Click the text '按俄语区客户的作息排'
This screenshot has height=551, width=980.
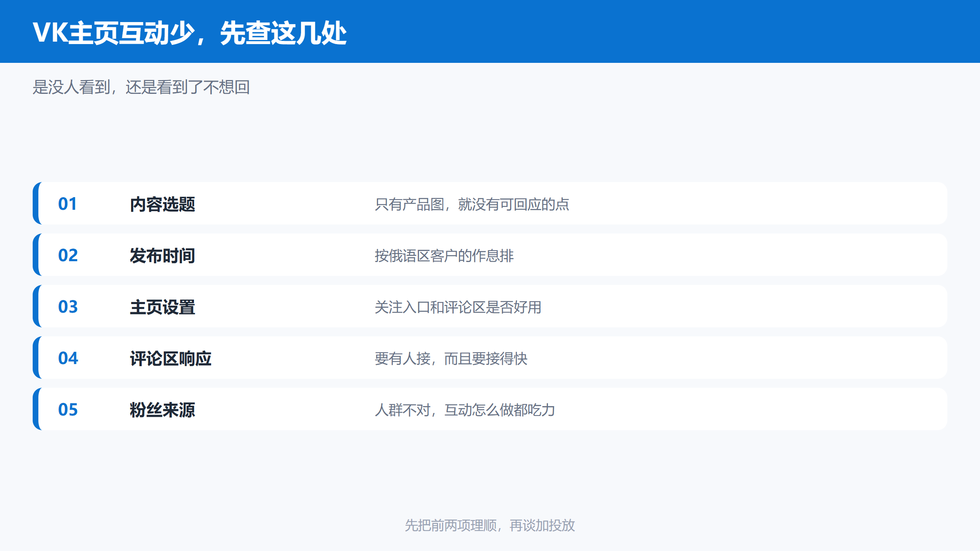(444, 256)
